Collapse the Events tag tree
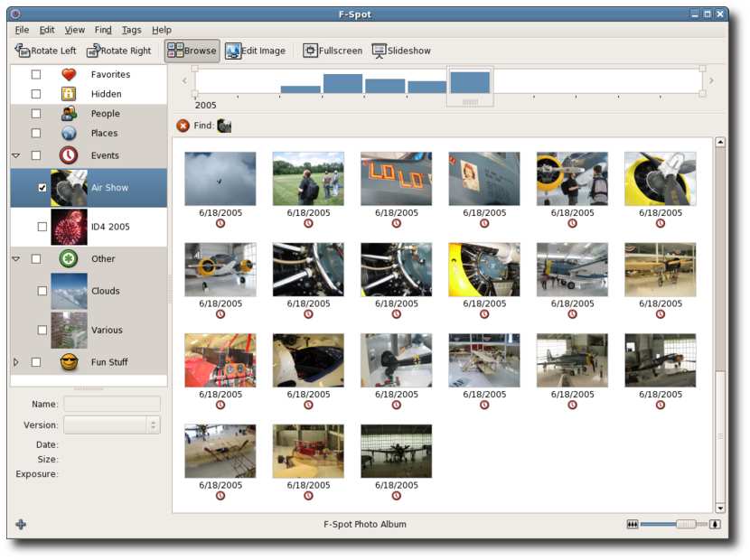This screenshot has width=750, height=560. tap(15, 155)
